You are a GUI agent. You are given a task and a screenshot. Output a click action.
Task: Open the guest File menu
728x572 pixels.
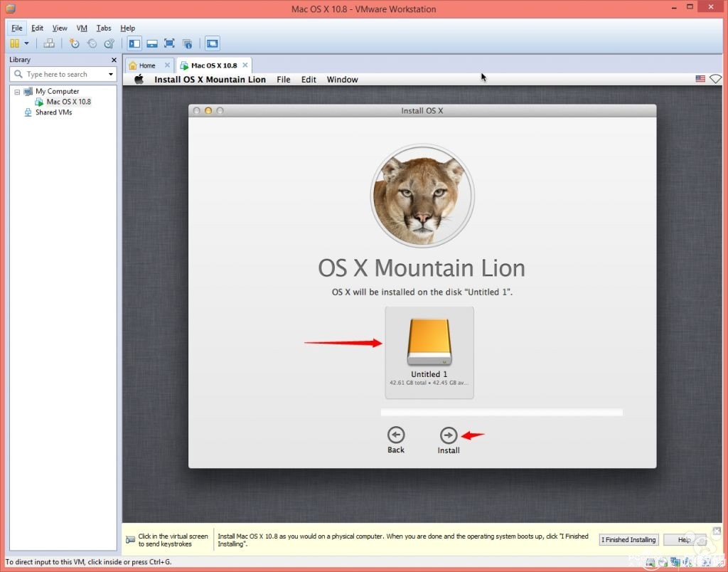coord(283,80)
